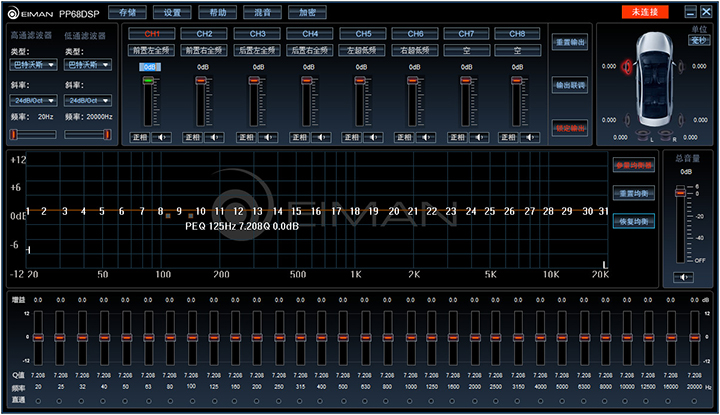Open high-pass filter 类型 巴特沃斯 dropdown
720x415 pixels.
[x=34, y=65]
